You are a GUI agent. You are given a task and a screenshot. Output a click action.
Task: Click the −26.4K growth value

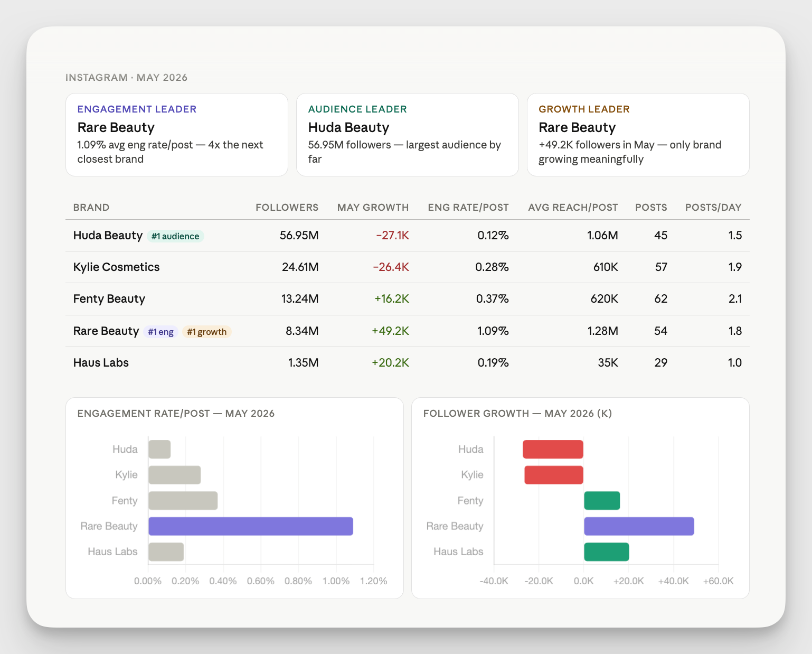[391, 267]
